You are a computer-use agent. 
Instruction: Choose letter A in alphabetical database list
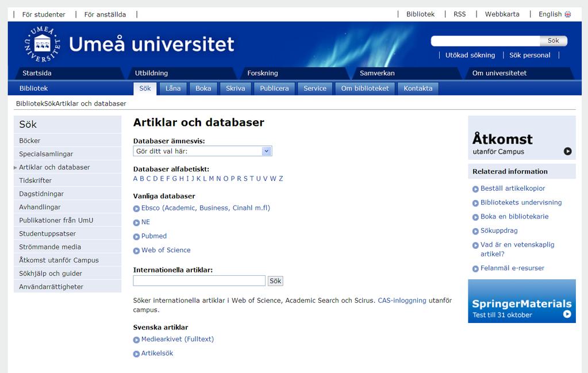[x=136, y=179]
